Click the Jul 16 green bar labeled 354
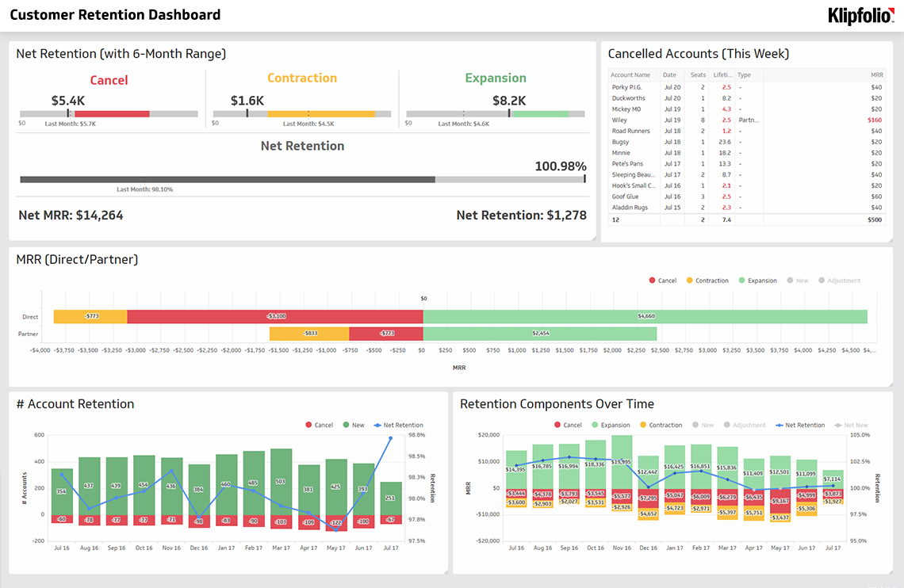 click(x=61, y=492)
